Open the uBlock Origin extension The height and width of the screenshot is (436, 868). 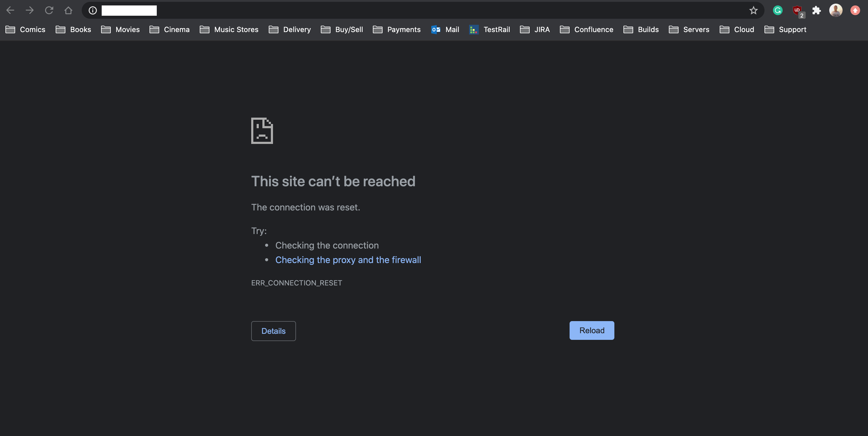[x=797, y=11]
